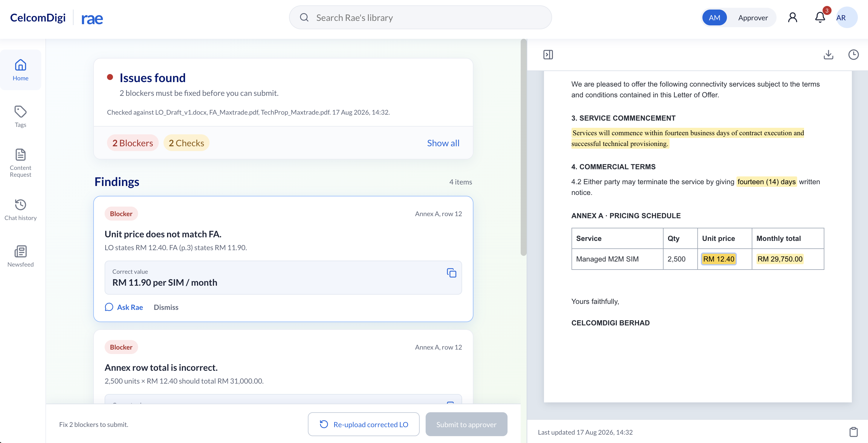Open the user profile icon

click(792, 18)
